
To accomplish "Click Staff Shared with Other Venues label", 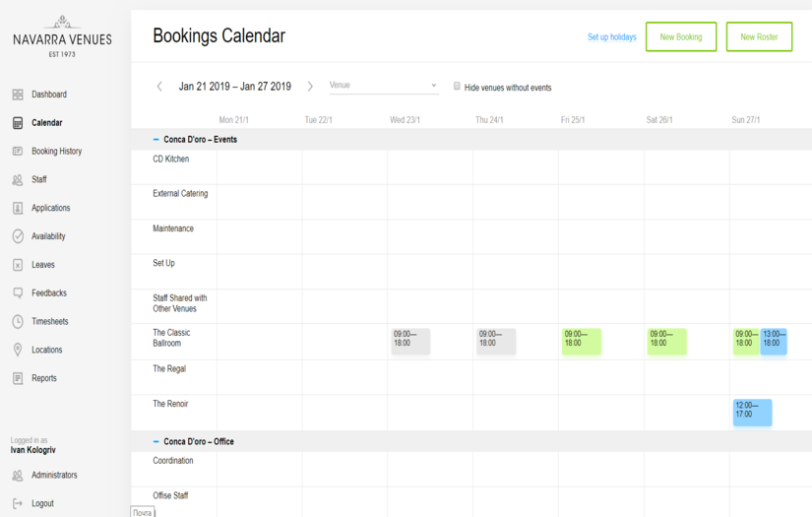I will (x=180, y=303).
